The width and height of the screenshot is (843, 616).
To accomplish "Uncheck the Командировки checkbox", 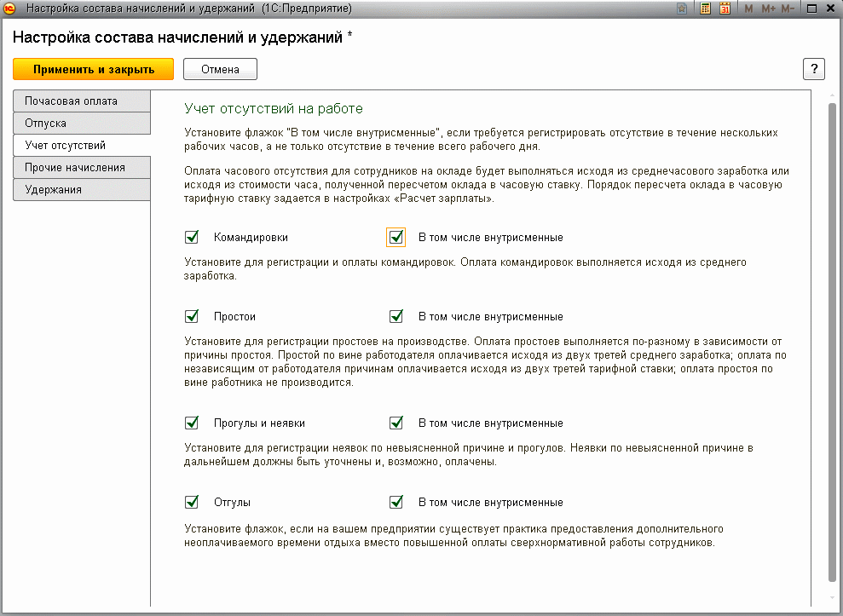I will [192, 237].
